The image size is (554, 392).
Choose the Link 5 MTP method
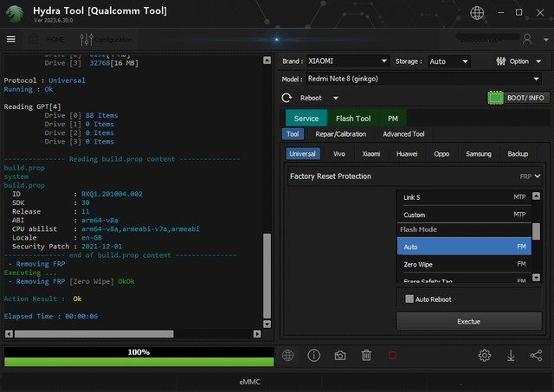click(x=464, y=197)
